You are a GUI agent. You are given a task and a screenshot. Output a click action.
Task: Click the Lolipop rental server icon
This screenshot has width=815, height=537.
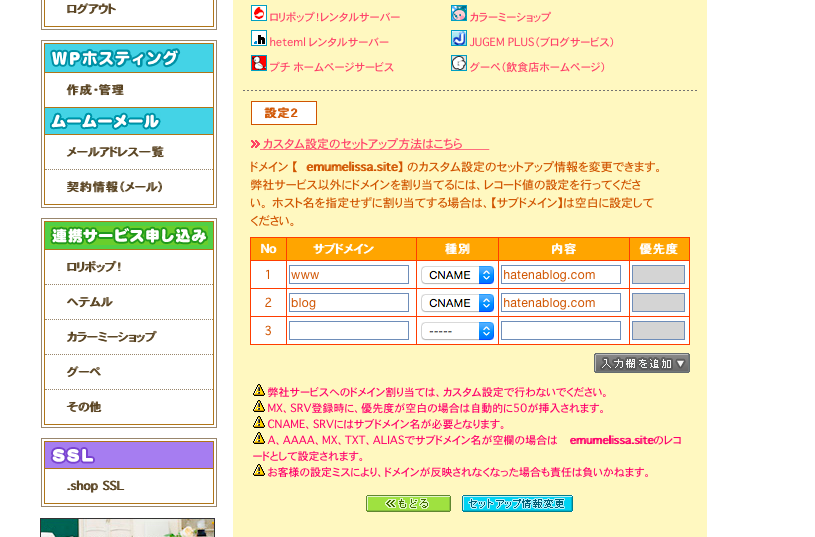258,13
